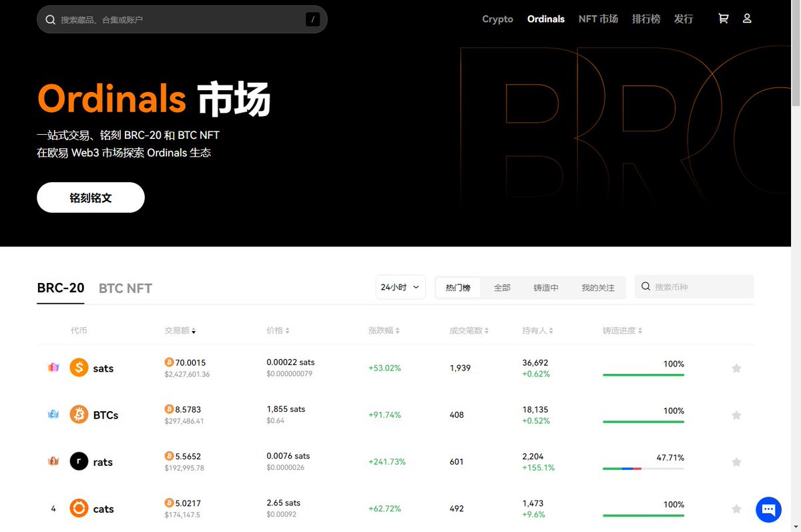
Task: Open the 发行 nav menu
Action: (684, 19)
